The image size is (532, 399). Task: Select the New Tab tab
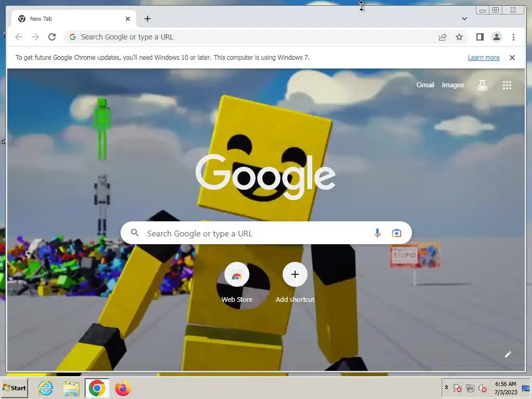coord(74,19)
